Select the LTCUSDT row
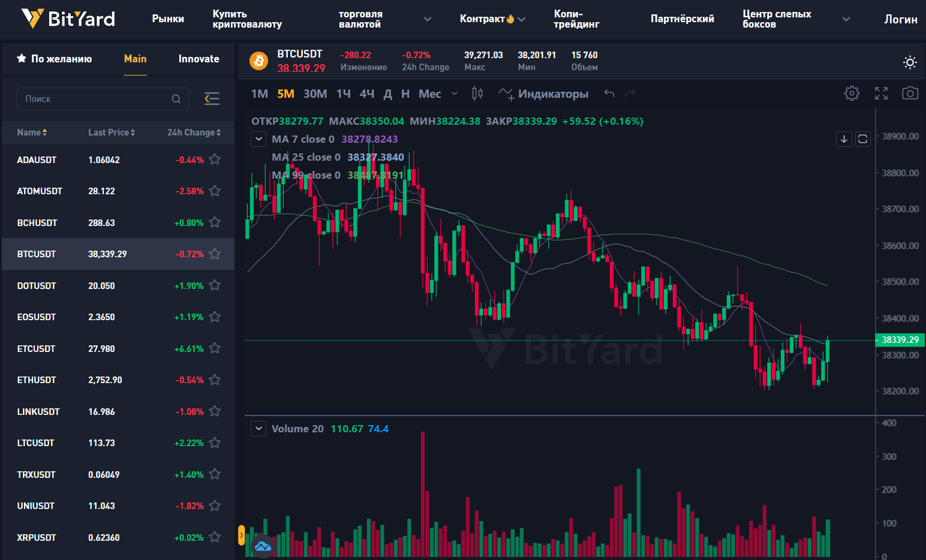Viewport: 926px width, 560px height. point(118,443)
